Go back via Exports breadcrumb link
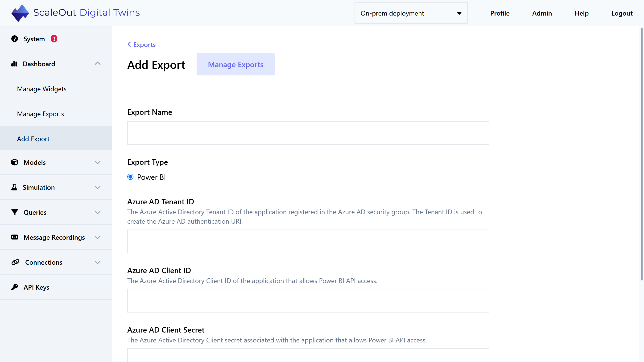This screenshot has height=362, width=644. point(144,45)
